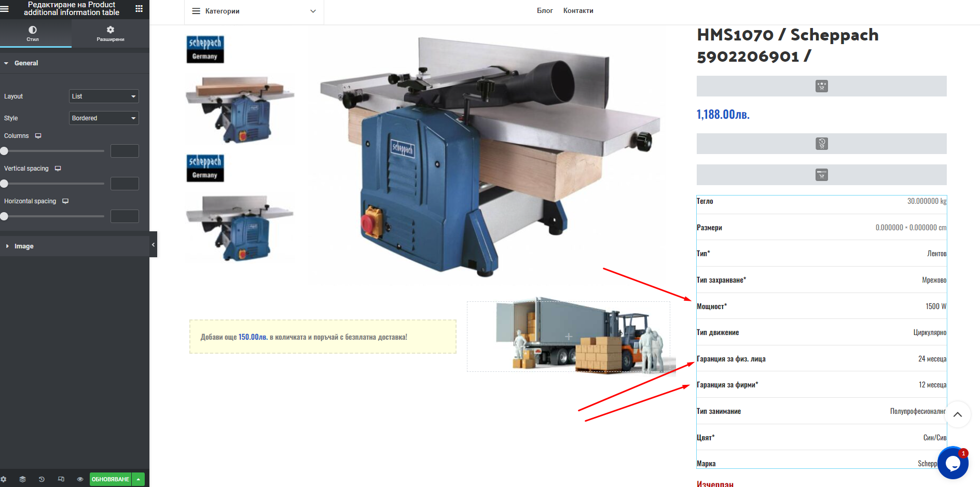Click the Columns value input field

[125, 151]
